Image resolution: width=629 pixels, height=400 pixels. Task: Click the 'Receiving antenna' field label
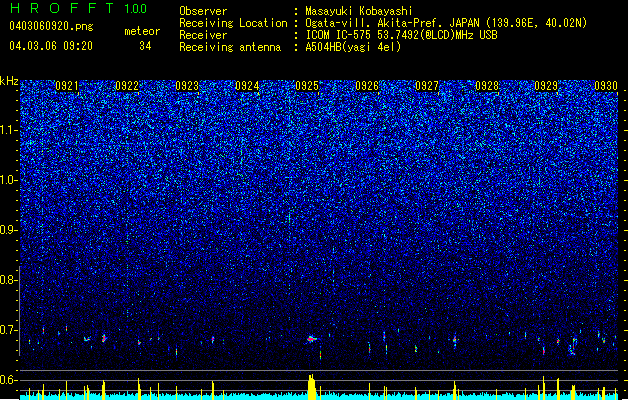click(x=230, y=47)
